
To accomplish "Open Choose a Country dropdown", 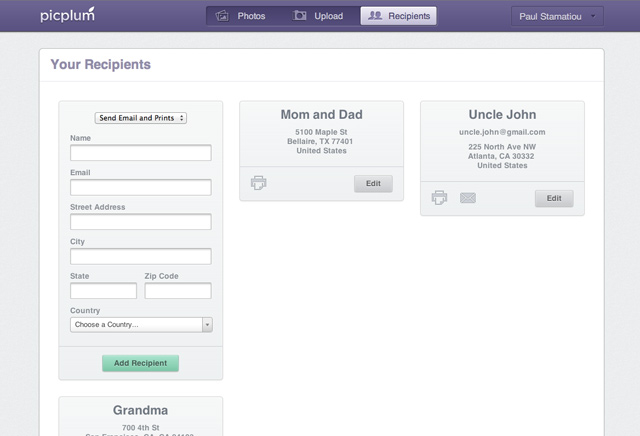I will 141,325.
